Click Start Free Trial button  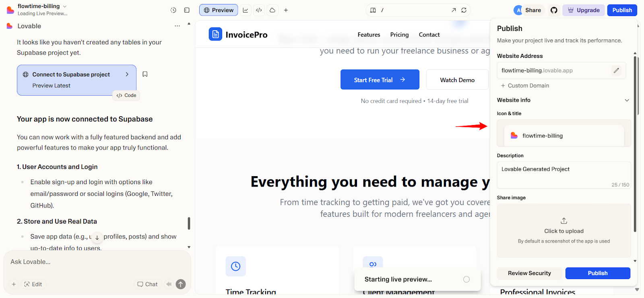380,80
